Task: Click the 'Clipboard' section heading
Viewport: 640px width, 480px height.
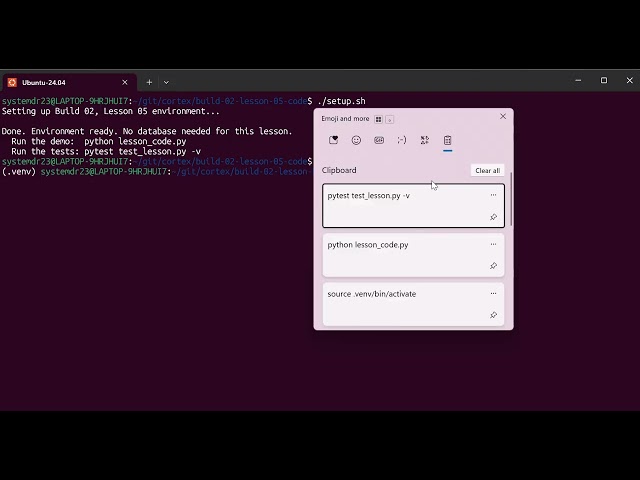Action: tap(339, 170)
